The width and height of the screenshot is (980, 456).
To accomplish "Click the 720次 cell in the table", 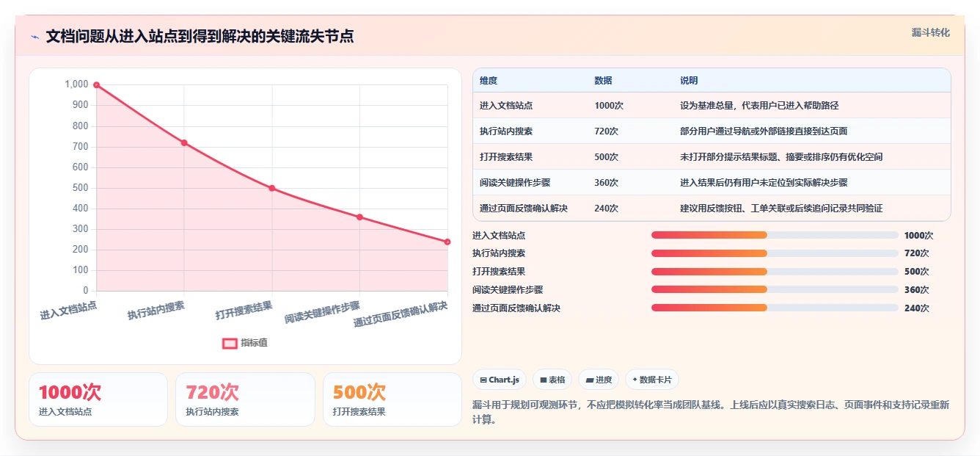I will pos(607,131).
